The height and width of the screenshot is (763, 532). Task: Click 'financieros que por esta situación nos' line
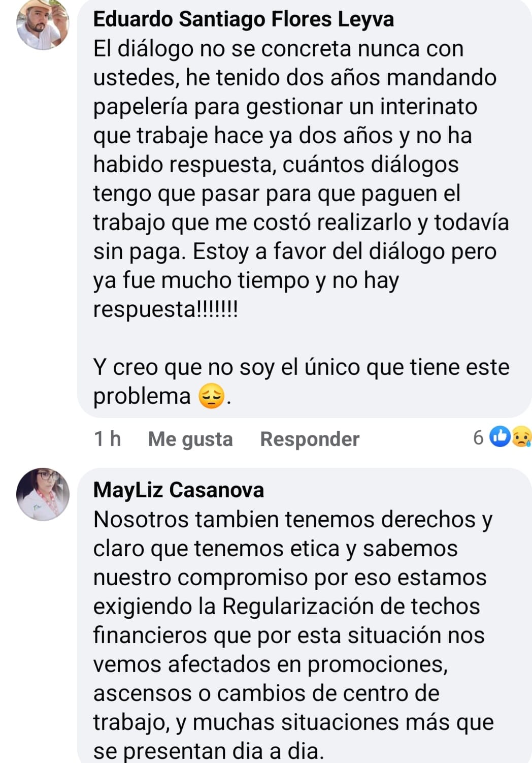289,635
